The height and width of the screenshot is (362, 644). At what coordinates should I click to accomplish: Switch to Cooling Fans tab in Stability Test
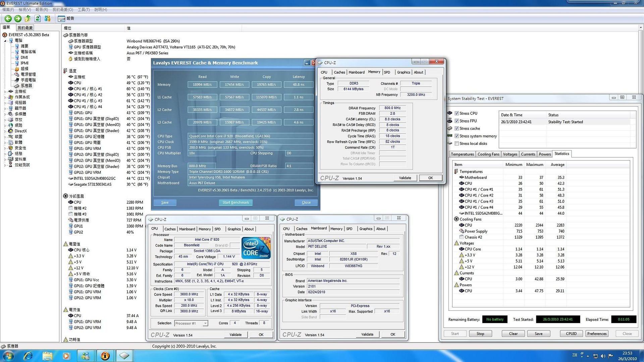click(488, 154)
